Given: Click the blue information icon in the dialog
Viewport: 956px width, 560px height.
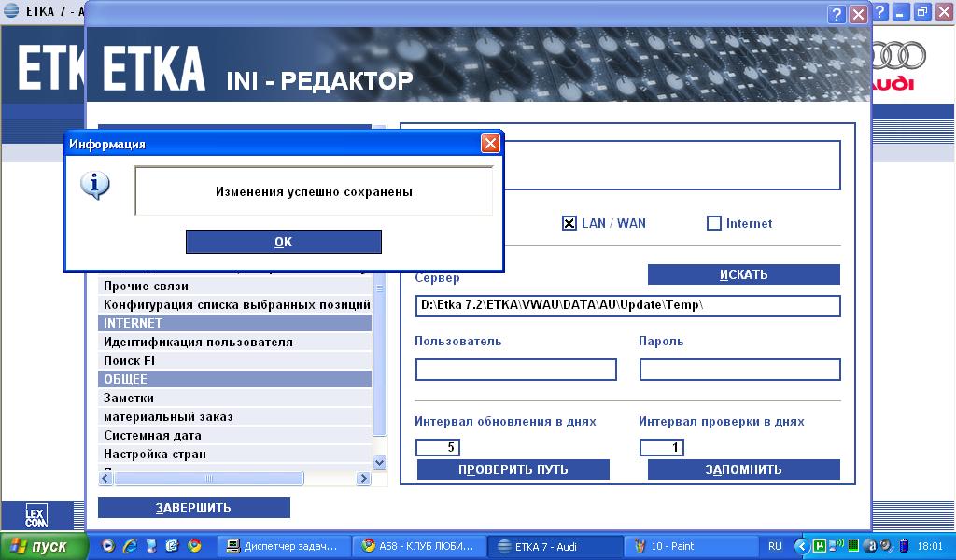Looking at the screenshot, I should tap(94, 185).
